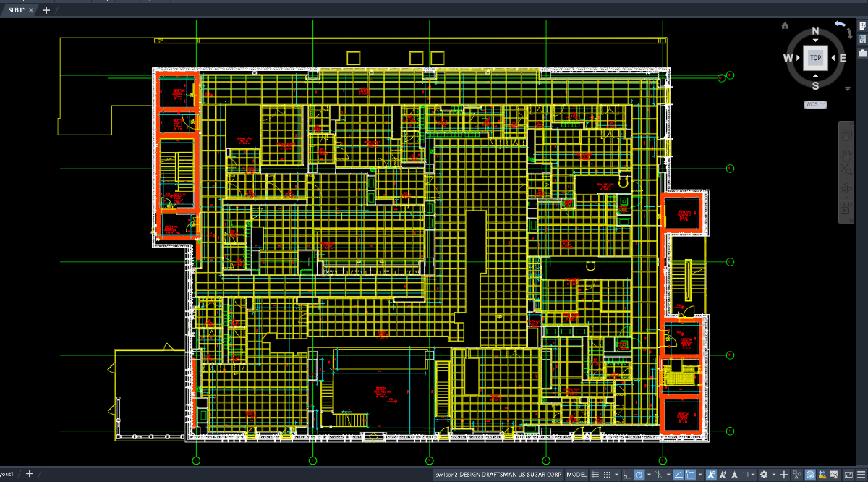The height and width of the screenshot is (482, 868).
Task: Toggle Ortho mode in status bar
Action: click(x=627, y=475)
